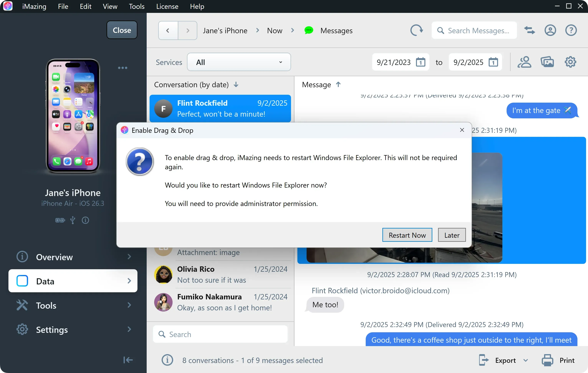Toggle conversation sort order by date
This screenshot has width=588, height=373.
(236, 85)
